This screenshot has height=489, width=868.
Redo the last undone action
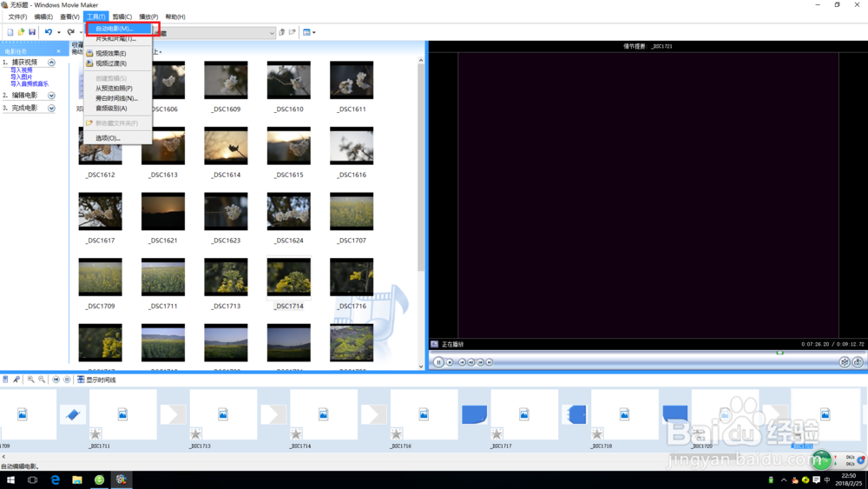click(70, 32)
